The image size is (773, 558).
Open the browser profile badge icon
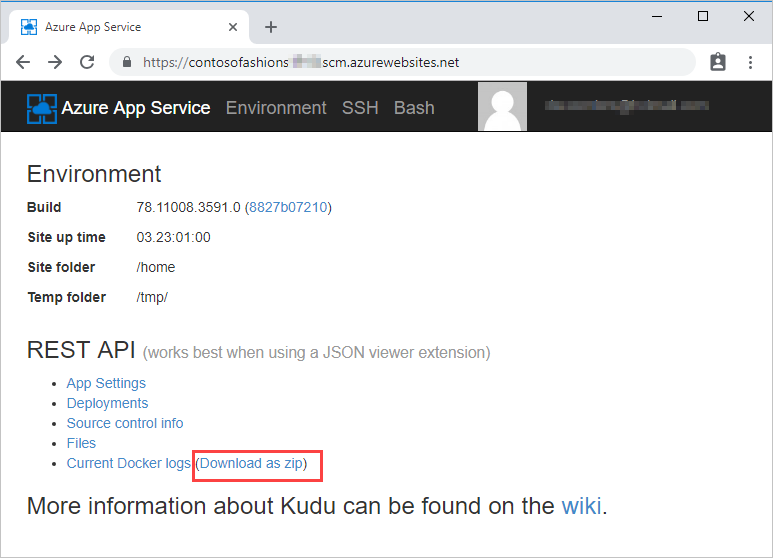tap(718, 62)
